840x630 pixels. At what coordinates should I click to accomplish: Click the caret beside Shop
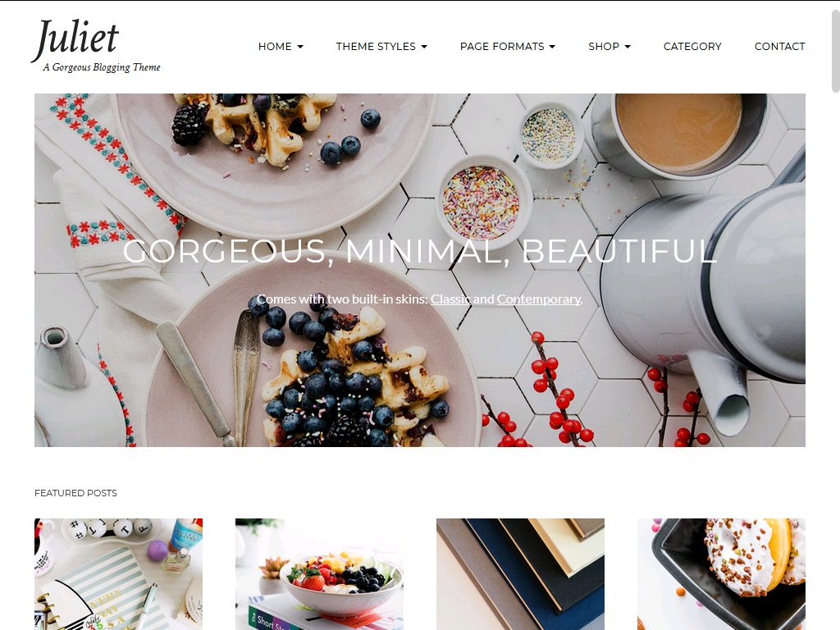[x=628, y=47]
